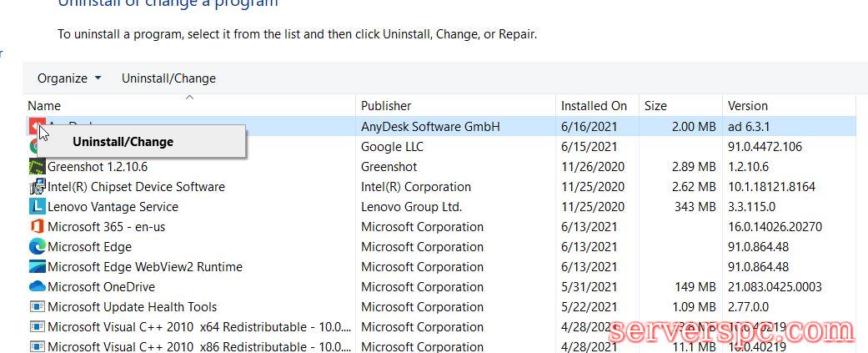
Task: Sort by the Version column header
Action: click(747, 106)
